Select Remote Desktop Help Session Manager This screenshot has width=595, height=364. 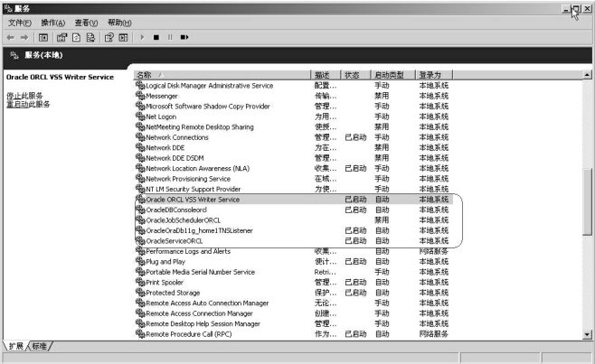tap(203, 324)
